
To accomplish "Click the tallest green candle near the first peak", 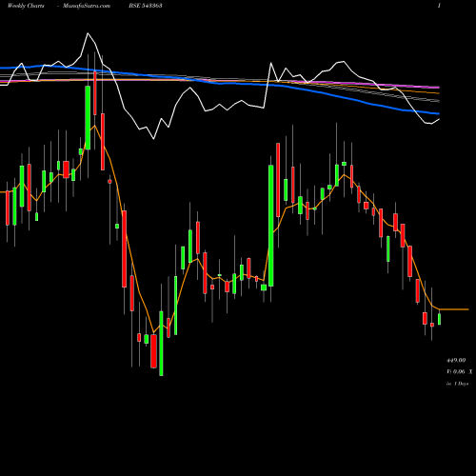I will tap(88, 117).
